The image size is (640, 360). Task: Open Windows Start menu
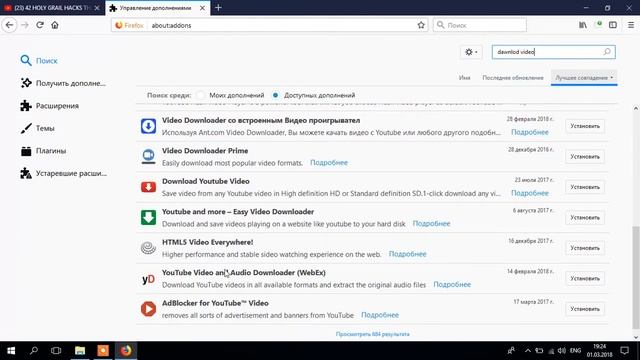(x=11, y=351)
